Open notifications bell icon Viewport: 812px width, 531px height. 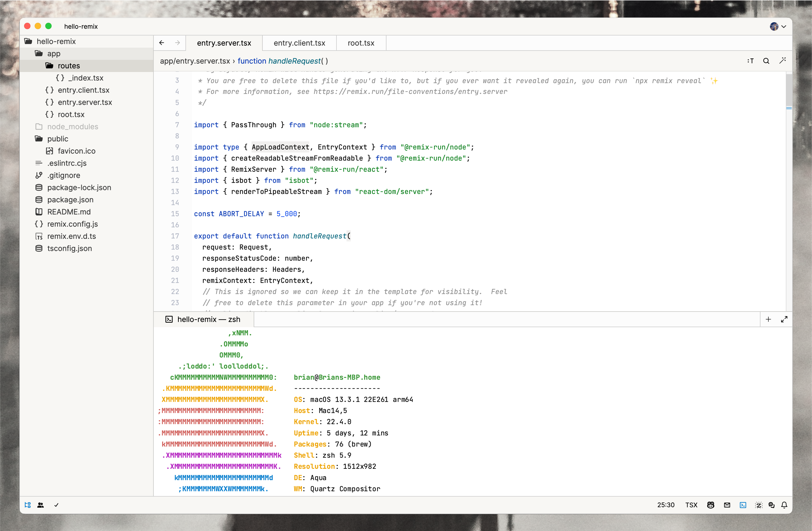[x=784, y=505]
